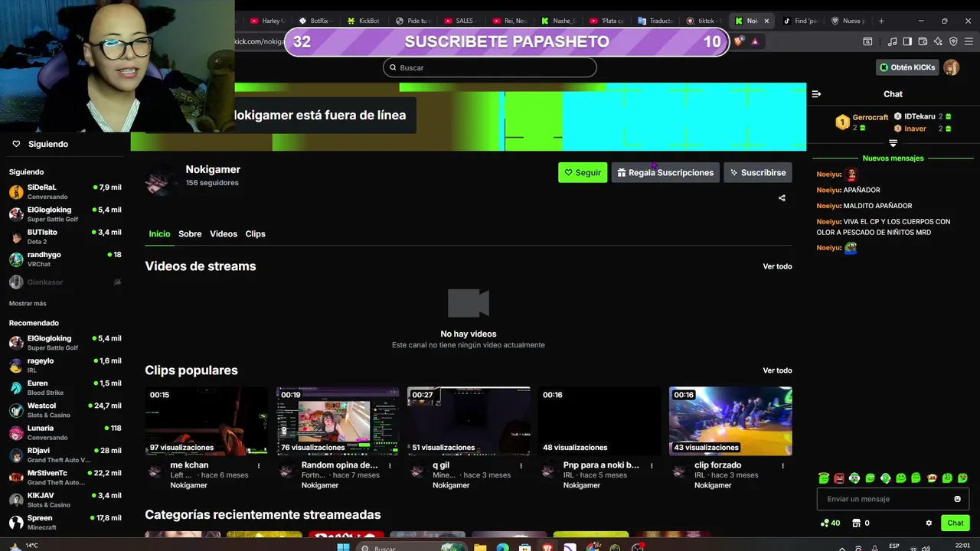
Task: Collapse the chat panel arrow icon
Action: click(x=816, y=94)
